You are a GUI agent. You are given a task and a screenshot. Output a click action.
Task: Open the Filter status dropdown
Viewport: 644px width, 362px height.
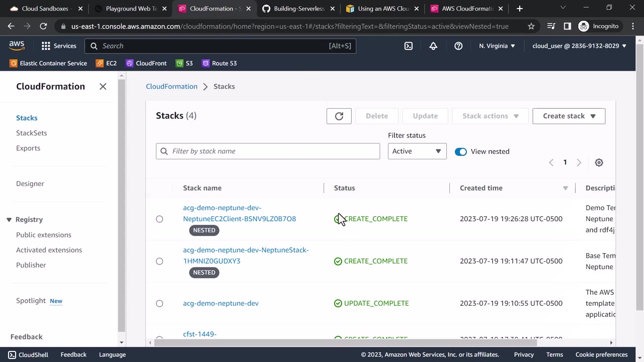tap(417, 151)
